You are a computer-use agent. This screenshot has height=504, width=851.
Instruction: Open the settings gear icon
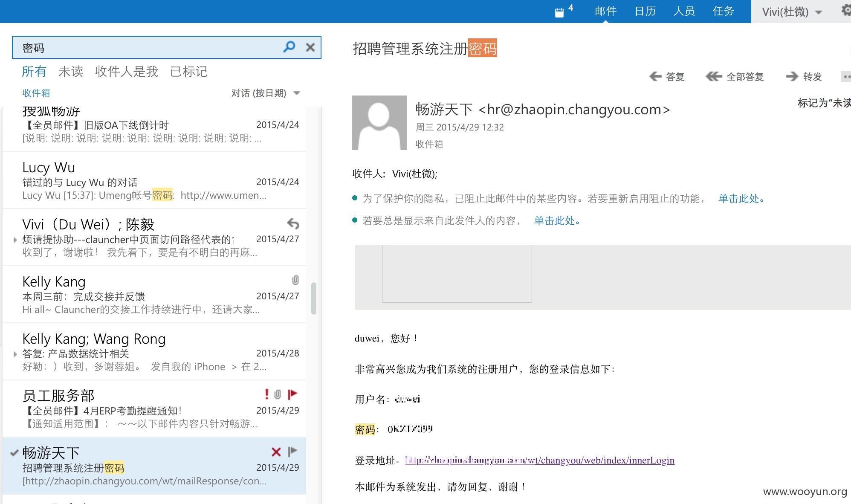pyautogui.click(x=846, y=10)
